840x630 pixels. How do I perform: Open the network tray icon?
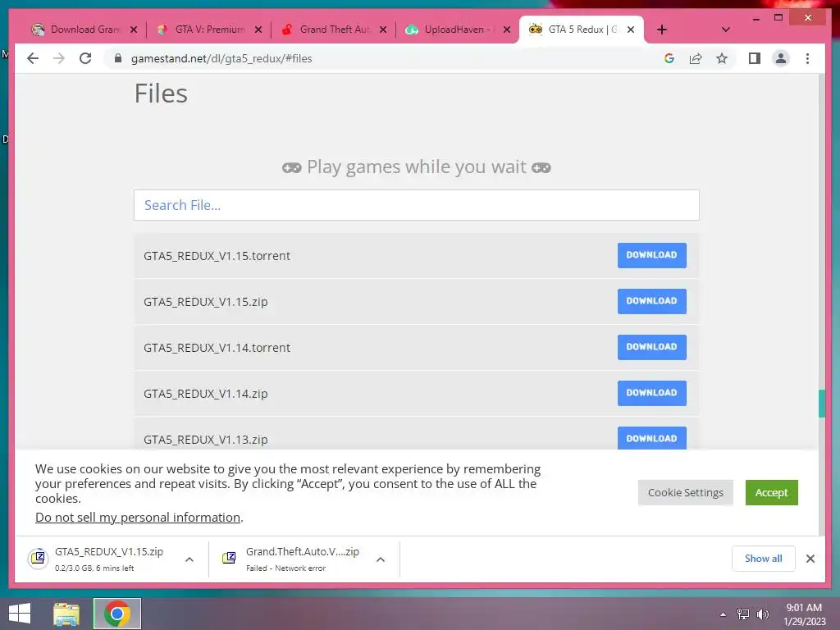click(743, 614)
